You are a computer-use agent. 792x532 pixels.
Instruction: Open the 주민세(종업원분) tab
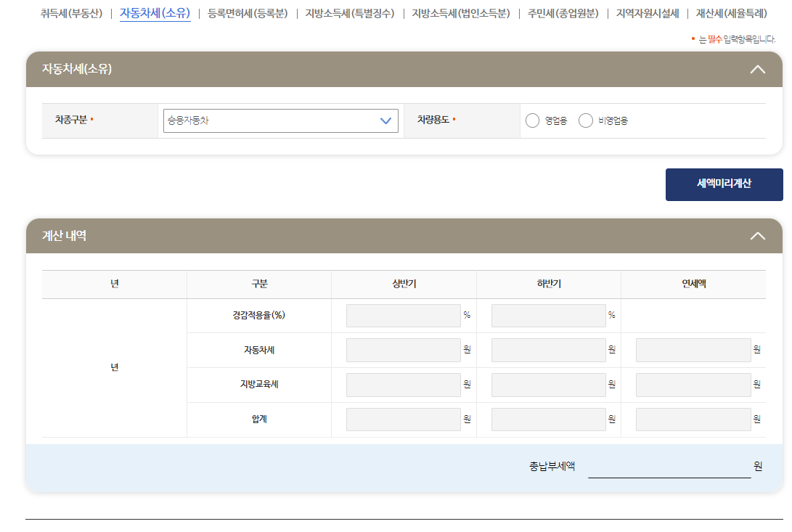(563, 14)
